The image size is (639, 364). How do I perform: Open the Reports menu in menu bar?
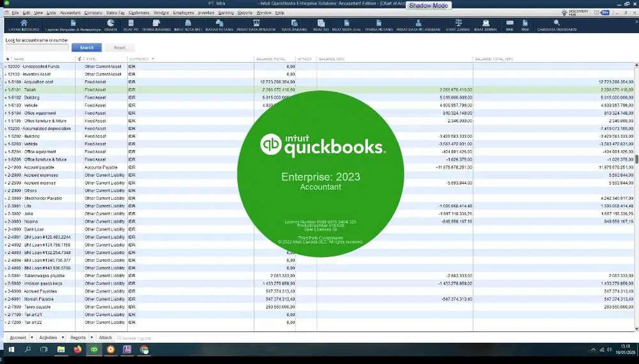245,13
